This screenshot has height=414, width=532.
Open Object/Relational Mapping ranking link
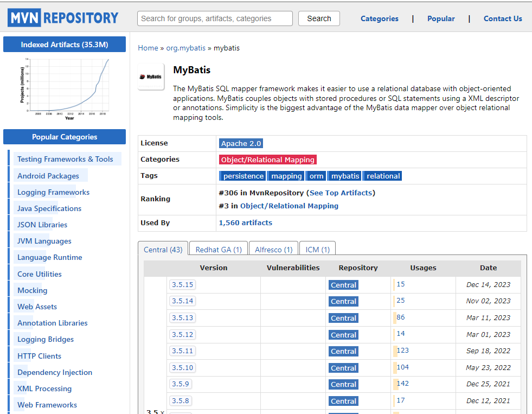[x=289, y=206]
